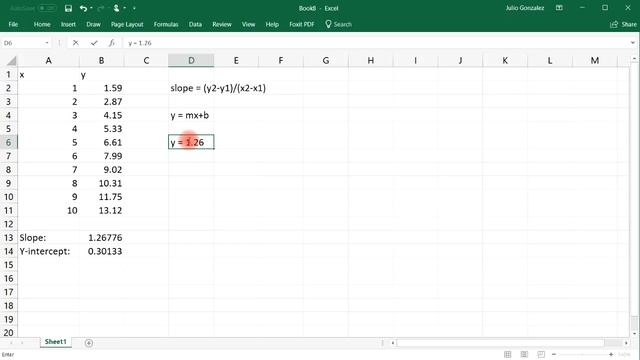Open the Foxit PDF tab

[x=302, y=24]
